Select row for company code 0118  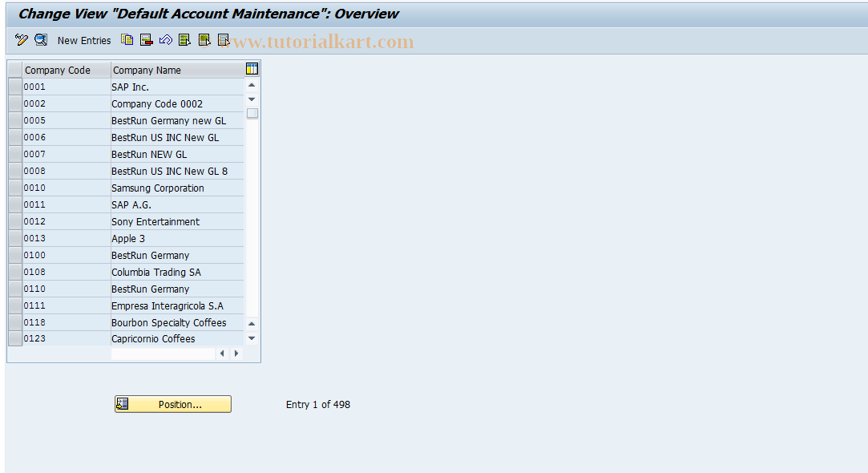[x=15, y=322]
